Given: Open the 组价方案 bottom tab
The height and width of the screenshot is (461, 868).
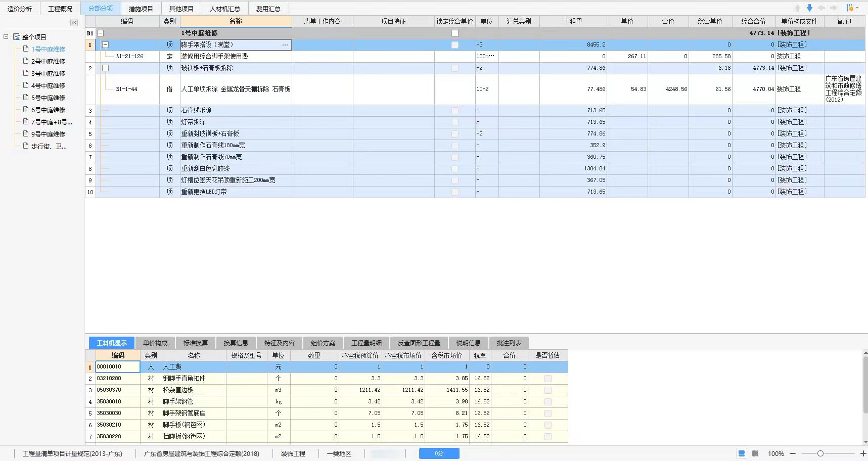Looking at the screenshot, I should [323, 343].
